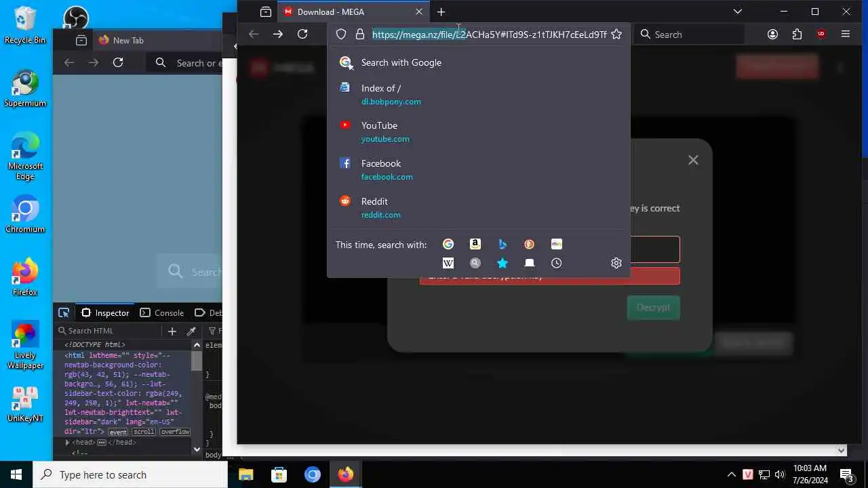
Task: Open the Firefox hamburger application menu
Action: pyautogui.click(x=846, y=34)
